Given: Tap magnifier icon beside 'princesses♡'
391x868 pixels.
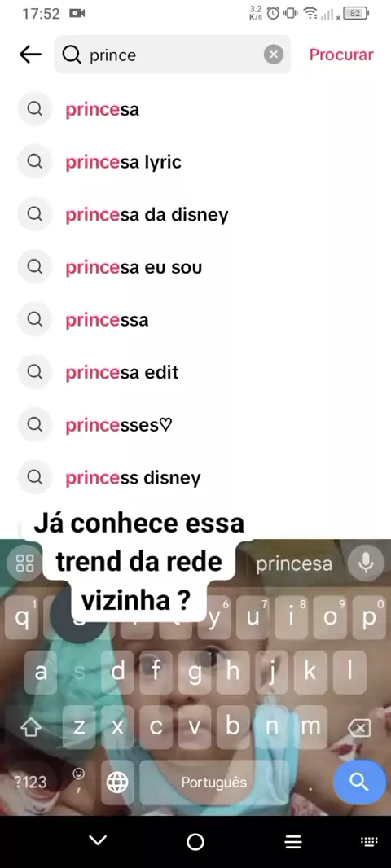Looking at the screenshot, I should coord(34,424).
